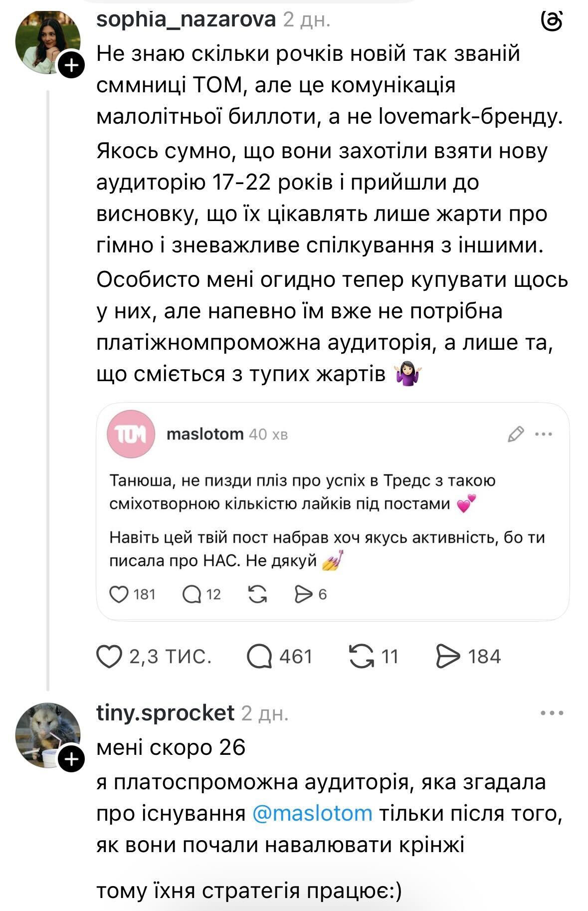This screenshot has width=588, height=911.
Task: Like sophia_nazarova's post with heart icon
Action: coord(109,657)
